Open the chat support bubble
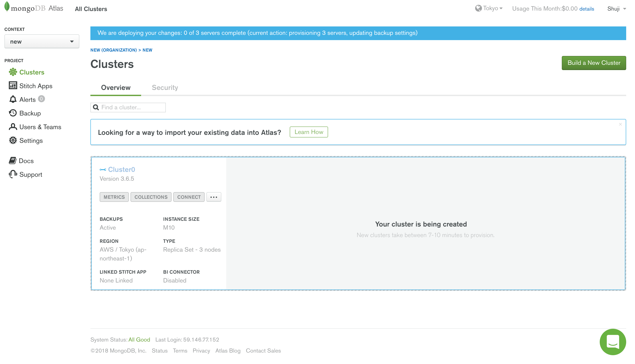The image size is (635, 364). [613, 342]
